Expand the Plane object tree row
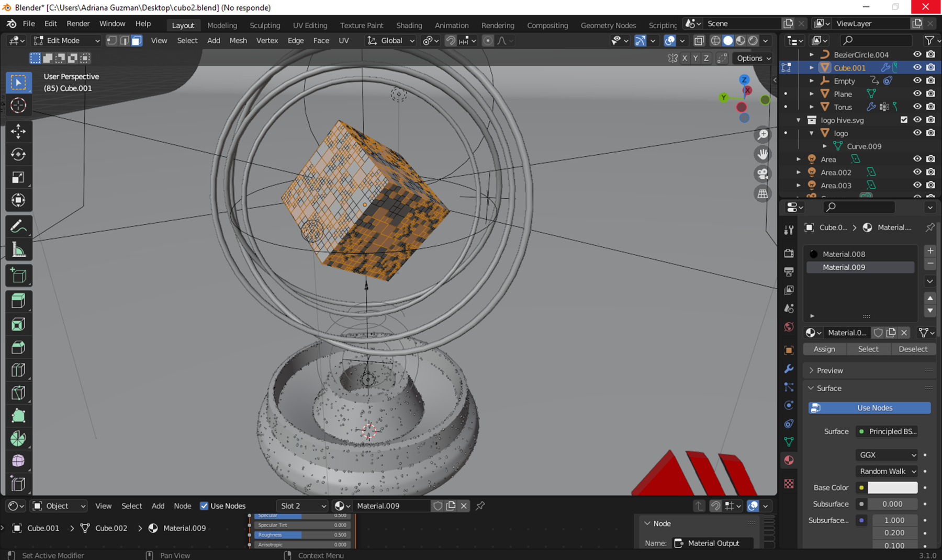942x560 pixels. click(812, 94)
